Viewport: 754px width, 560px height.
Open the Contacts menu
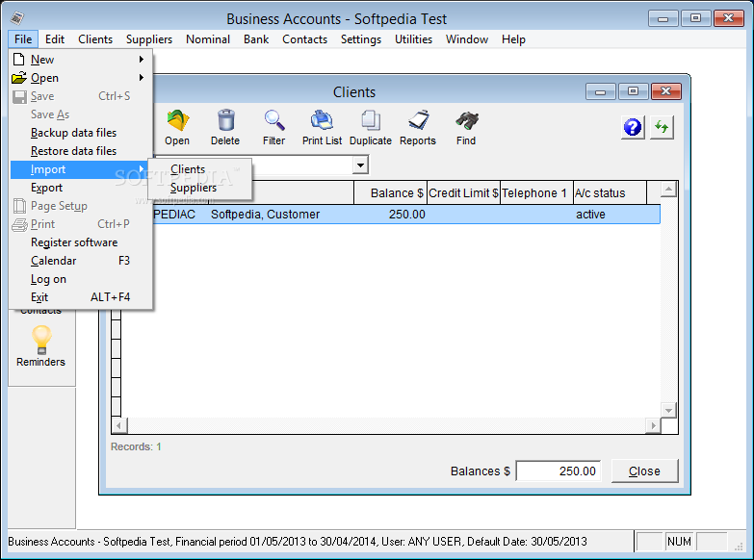pos(304,39)
